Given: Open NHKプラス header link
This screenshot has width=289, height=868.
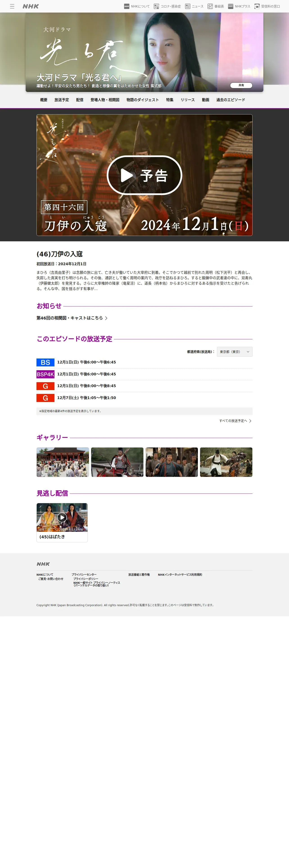Looking at the screenshot, I should tap(239, 6).
